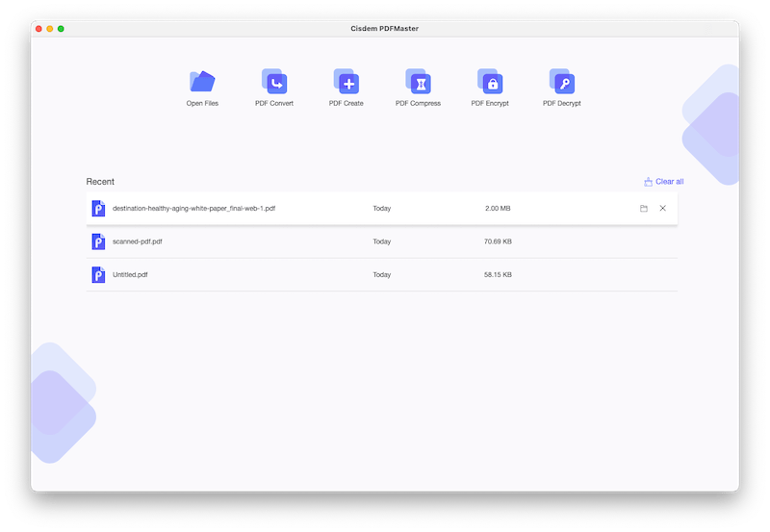The width and height of the screenshot is (770, 532).
Task: Click Today date of destination-healthy-aging row
Action: pos(381,209)
